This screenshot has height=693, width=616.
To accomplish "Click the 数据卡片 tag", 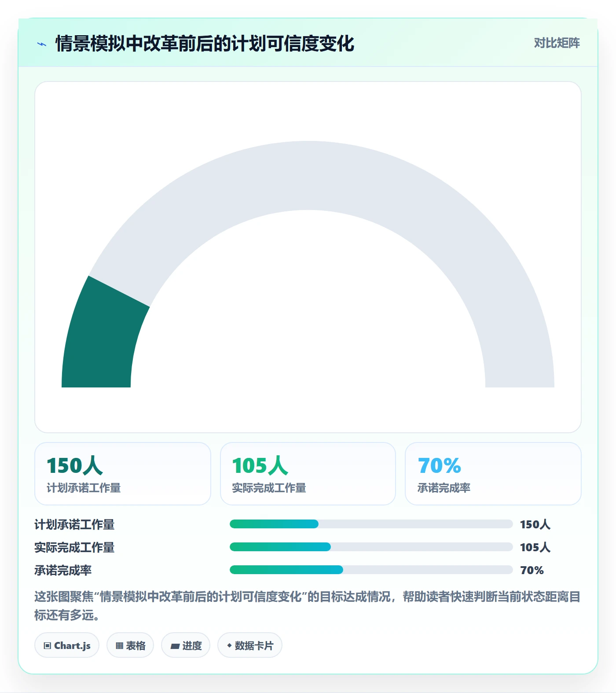I will 250,645.
